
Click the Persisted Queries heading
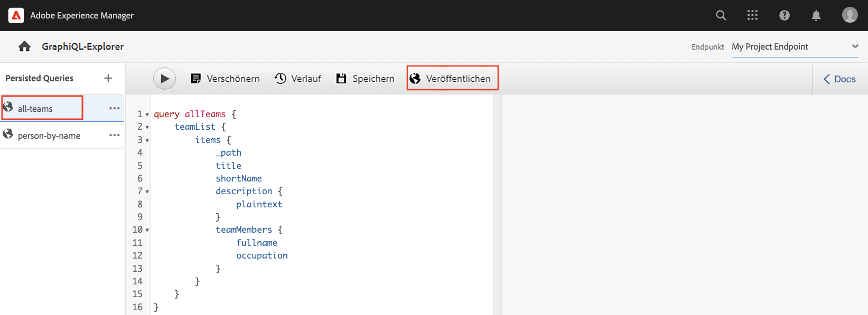pos(39,78)
